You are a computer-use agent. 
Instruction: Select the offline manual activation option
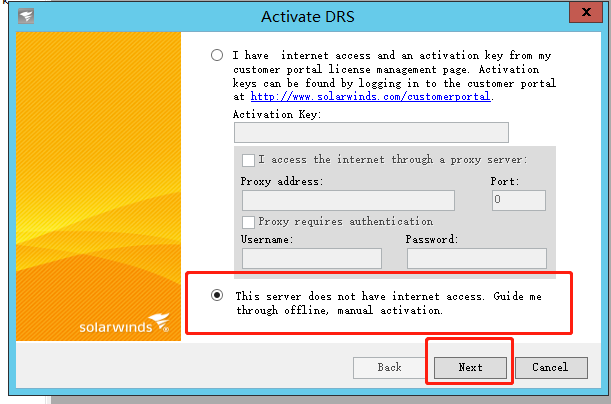[217, 295]
